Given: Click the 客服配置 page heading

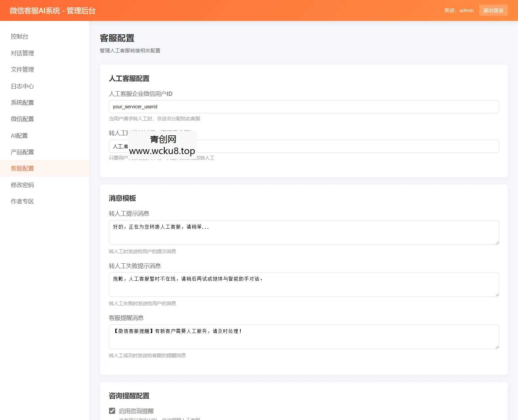Looking at the screenshot, I should [117, 38].
